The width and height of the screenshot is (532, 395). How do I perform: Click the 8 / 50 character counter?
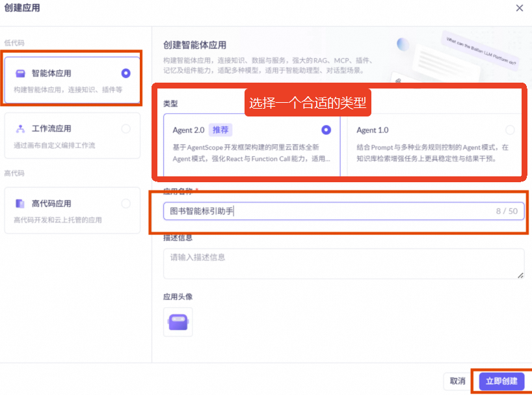pos(507,211)
